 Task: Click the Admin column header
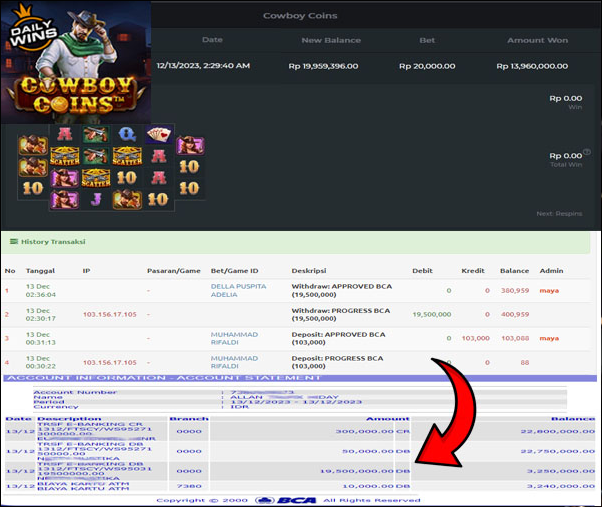551,271
